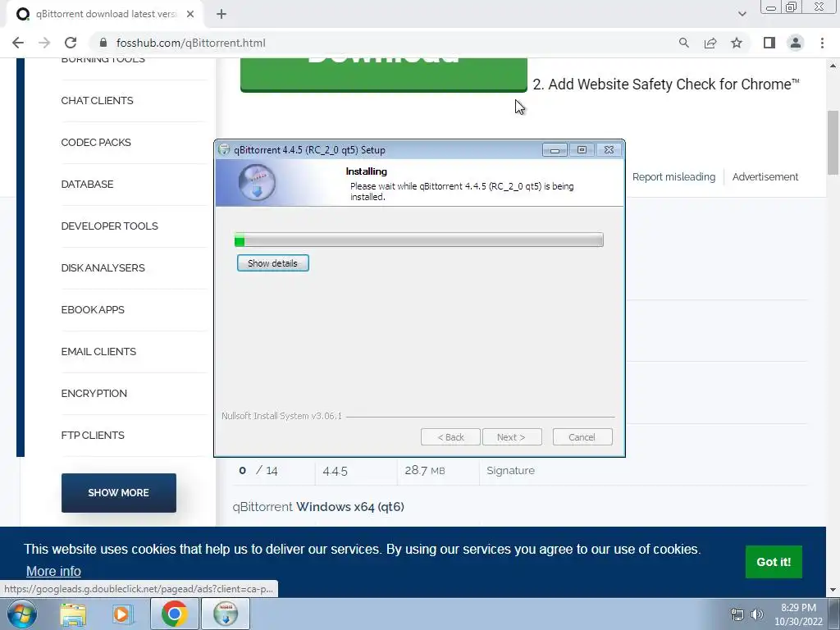840x630 pixels.
Task: Open the Ebook Apps category
Action: (93, 309)
